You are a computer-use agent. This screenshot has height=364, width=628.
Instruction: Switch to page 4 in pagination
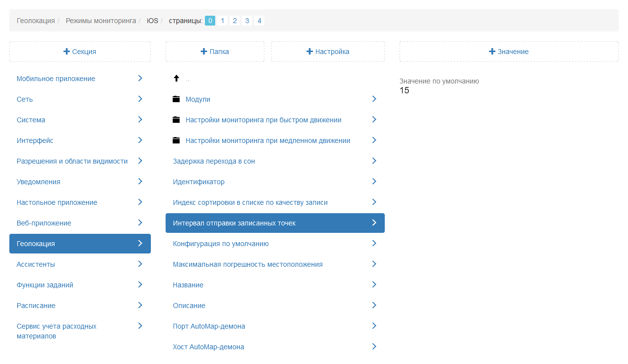coord(259,21)
